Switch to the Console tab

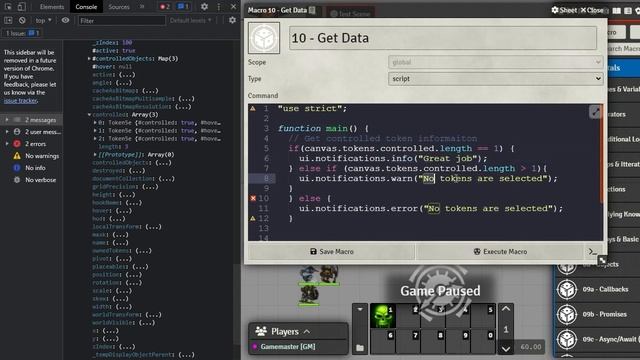coord(86,7)
